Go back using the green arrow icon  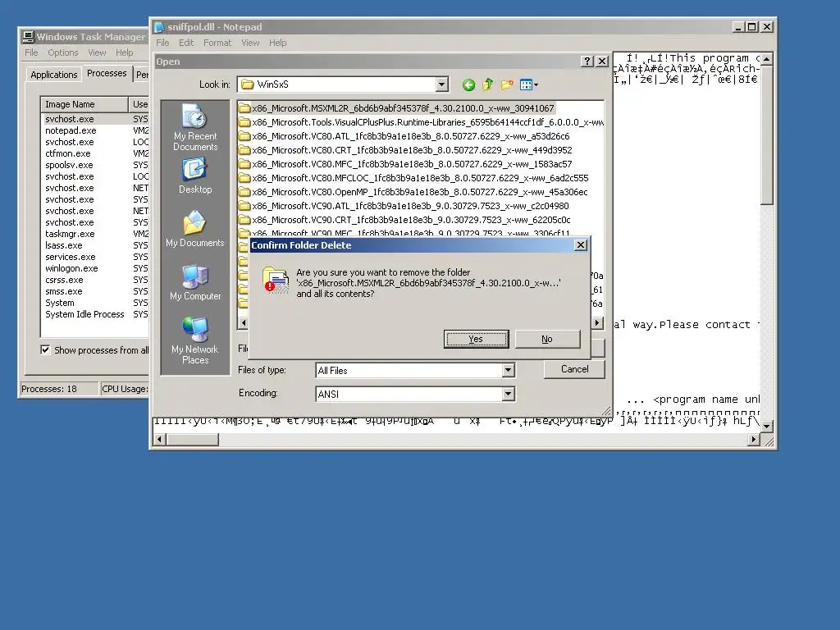pyautogui.click(x=468, y=84)
